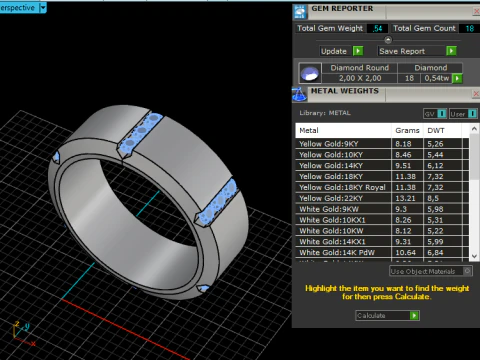
Task: Open the Perspective viewport dropdown arrow
Action: point(43,8)
